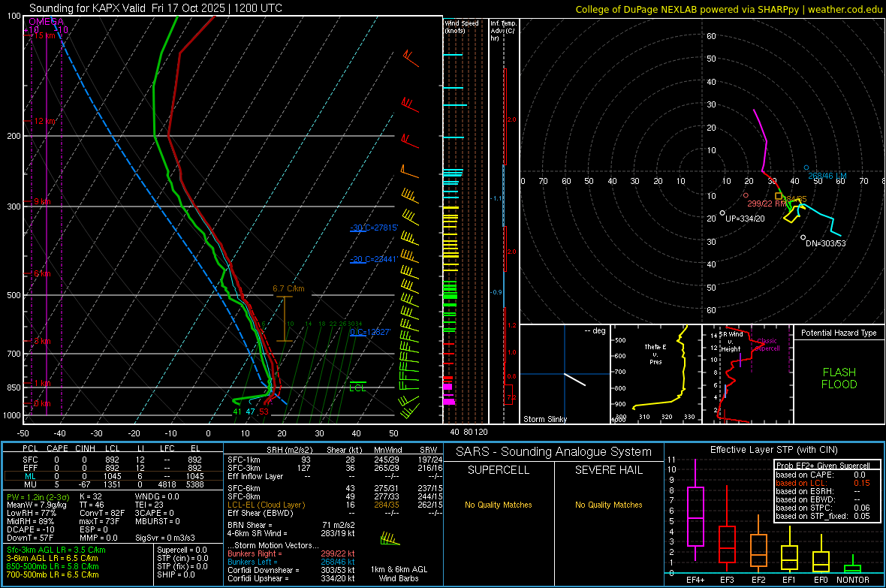Select the 15 km height marker
Screen dimensions: 886x588
pos(44,35)
